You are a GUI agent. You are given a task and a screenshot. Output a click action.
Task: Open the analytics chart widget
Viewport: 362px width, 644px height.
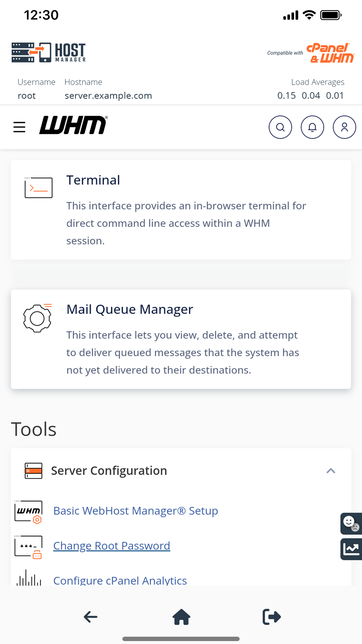coord(351,549)
